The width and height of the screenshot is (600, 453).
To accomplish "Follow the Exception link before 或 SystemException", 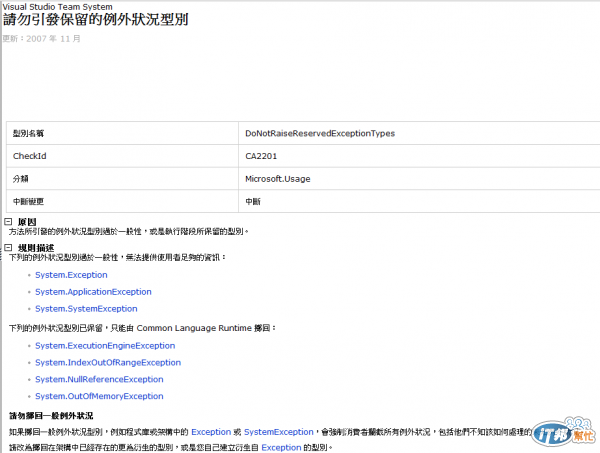I will coord(211,432).
